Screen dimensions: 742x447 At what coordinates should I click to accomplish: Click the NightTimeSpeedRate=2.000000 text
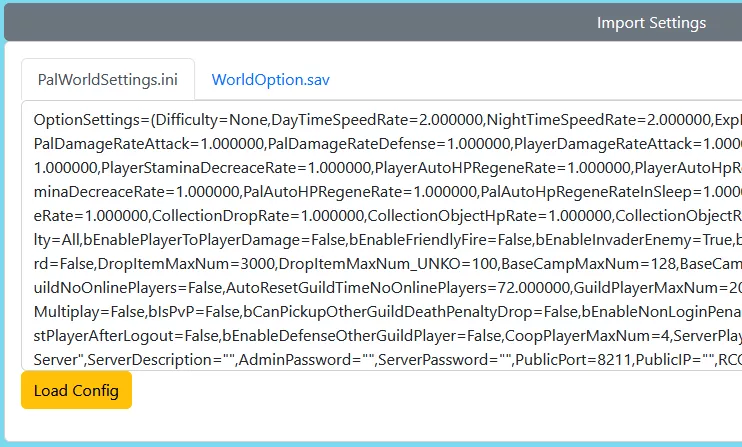click(x=599, y=120)
